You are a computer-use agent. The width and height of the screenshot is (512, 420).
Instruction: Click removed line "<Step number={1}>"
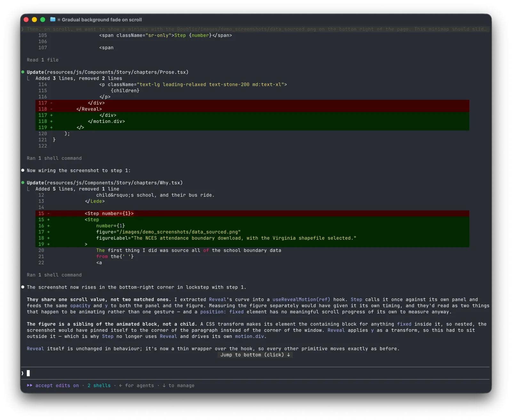[252, 213]
